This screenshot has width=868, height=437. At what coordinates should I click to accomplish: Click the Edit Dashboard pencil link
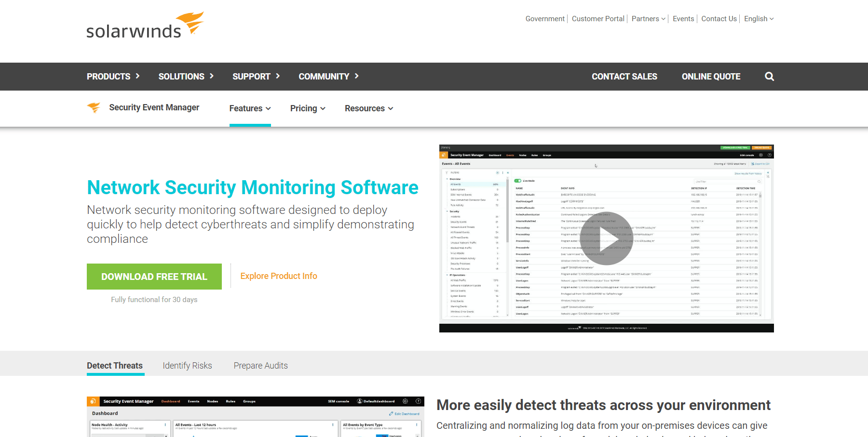[x=404, y=414]
